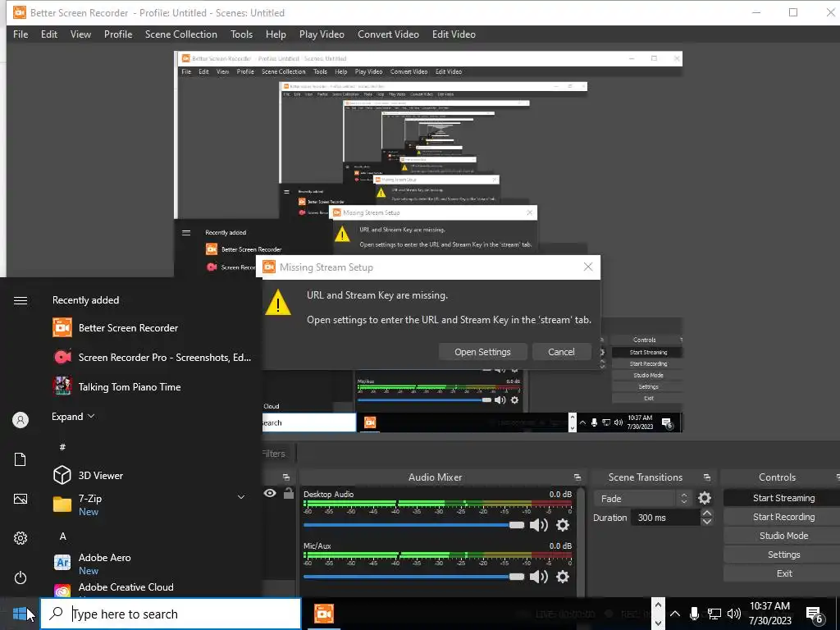Jump to the # letter section

click(x=62, y=447)
